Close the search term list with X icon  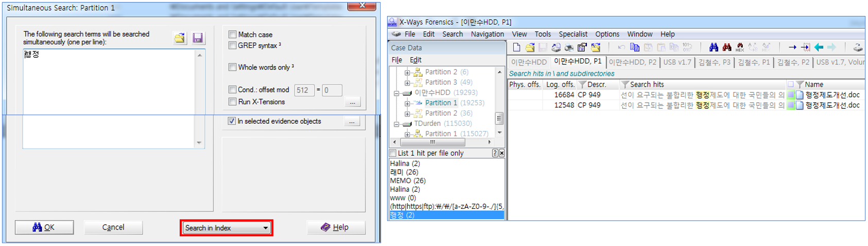(x=501, y=153)
